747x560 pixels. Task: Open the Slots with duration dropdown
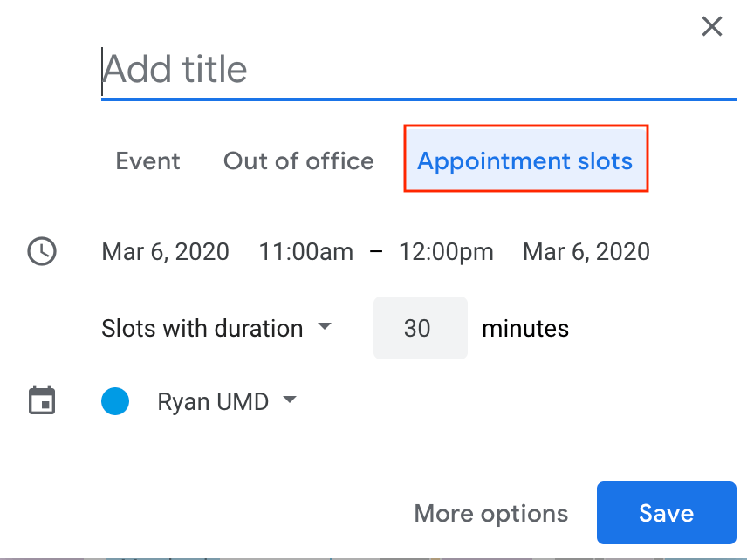(325, 327)
